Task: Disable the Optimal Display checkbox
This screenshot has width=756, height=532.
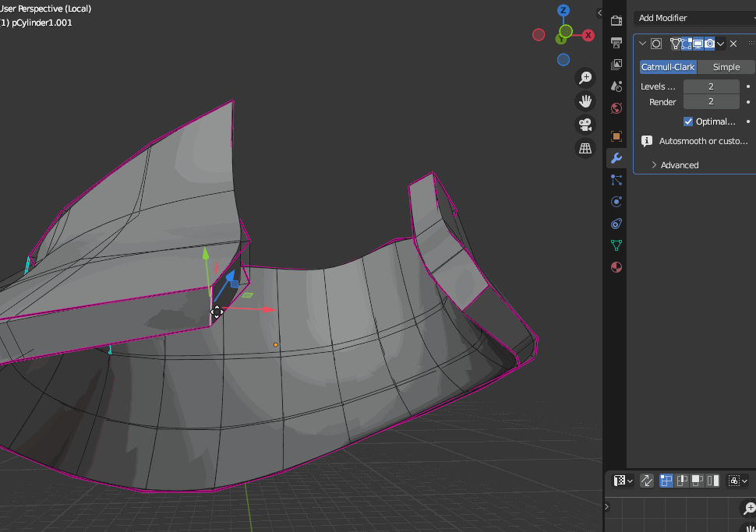Action: coord(688,122)
